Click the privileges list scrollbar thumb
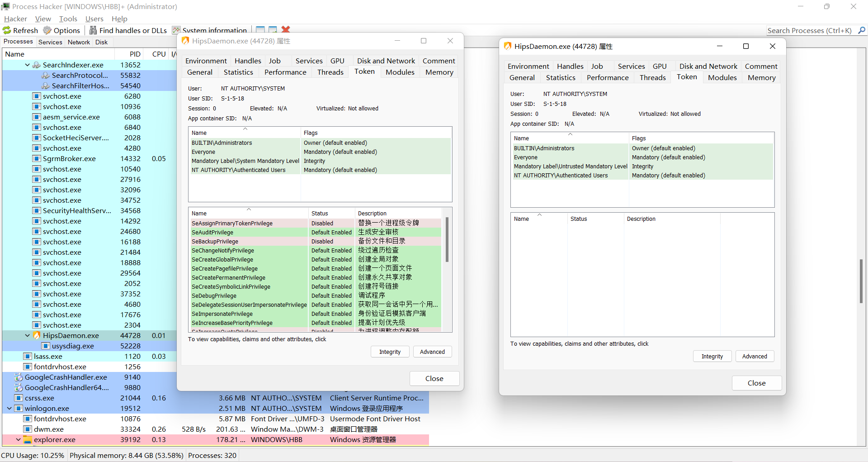This screenshot has height=462, width=868. pos(447,240)
